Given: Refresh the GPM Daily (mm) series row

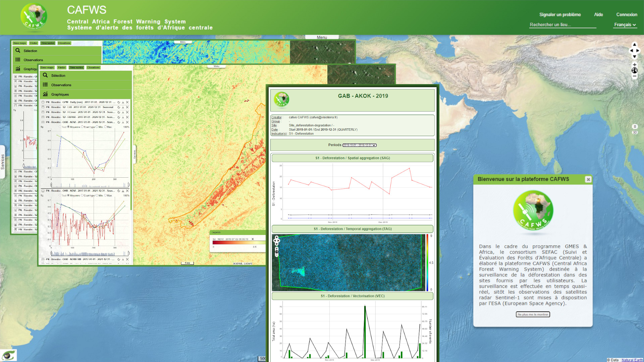Looking at the screenshot, I should tap(119, 102).
